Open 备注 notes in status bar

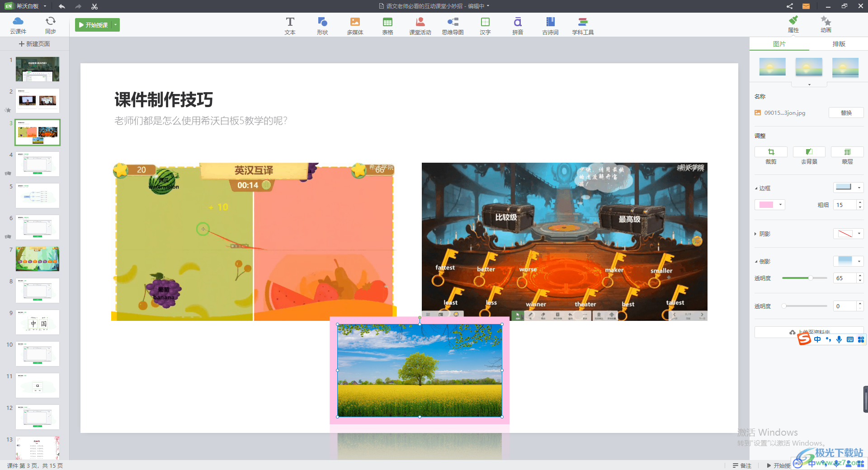742,465
